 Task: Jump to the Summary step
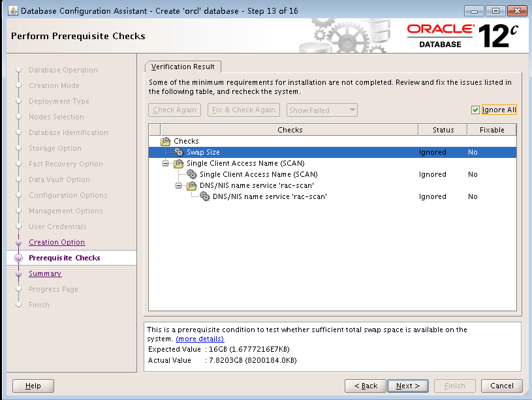click(45, 273)
